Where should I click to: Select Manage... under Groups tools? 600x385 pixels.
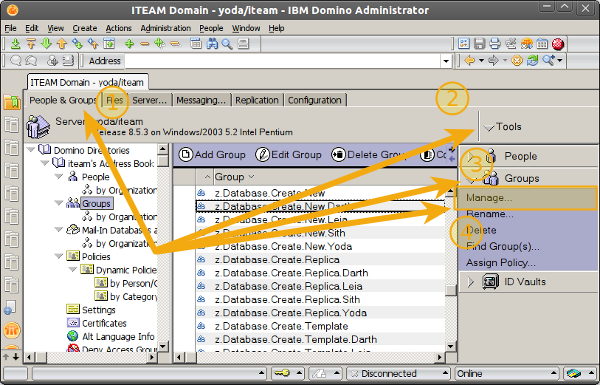click(x=489, y=198)
